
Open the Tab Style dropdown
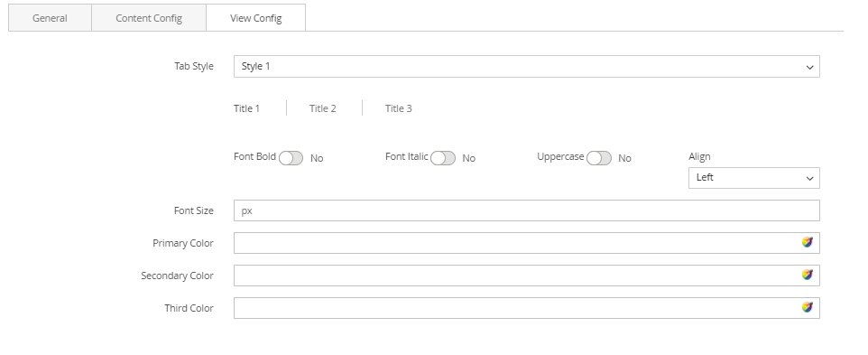pyautogui.click(x=526, y=67)
